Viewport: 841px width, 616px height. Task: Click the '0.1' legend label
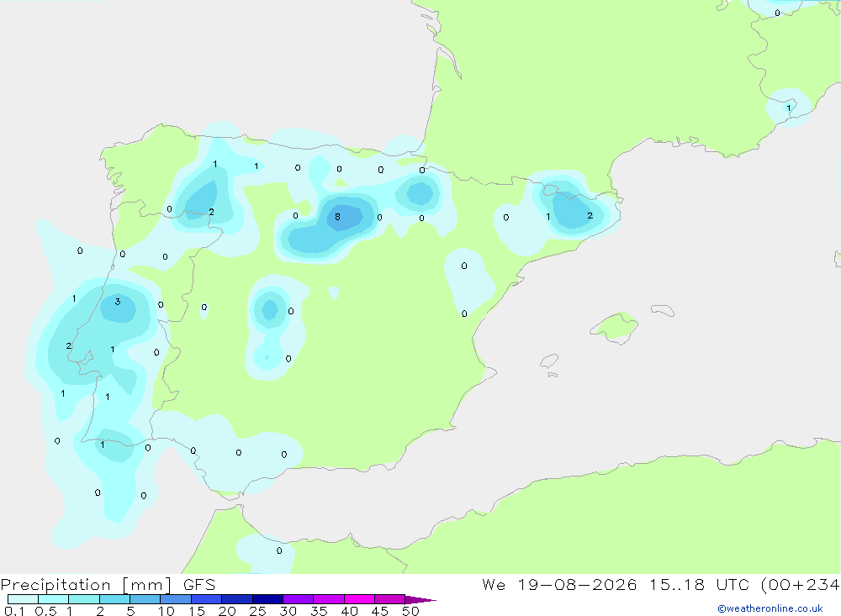coord(14,611)
